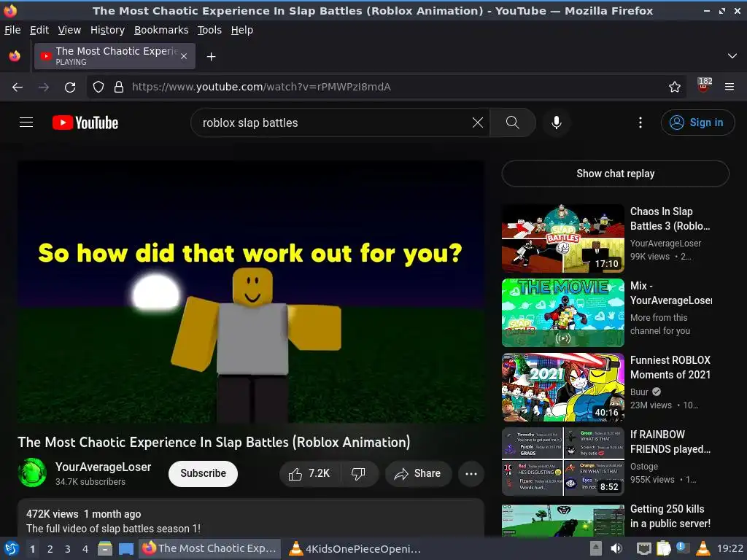Go to the YouTube home logo
Image resolution: width=747 pixels, height=560 pixels.
coord(85,122)
